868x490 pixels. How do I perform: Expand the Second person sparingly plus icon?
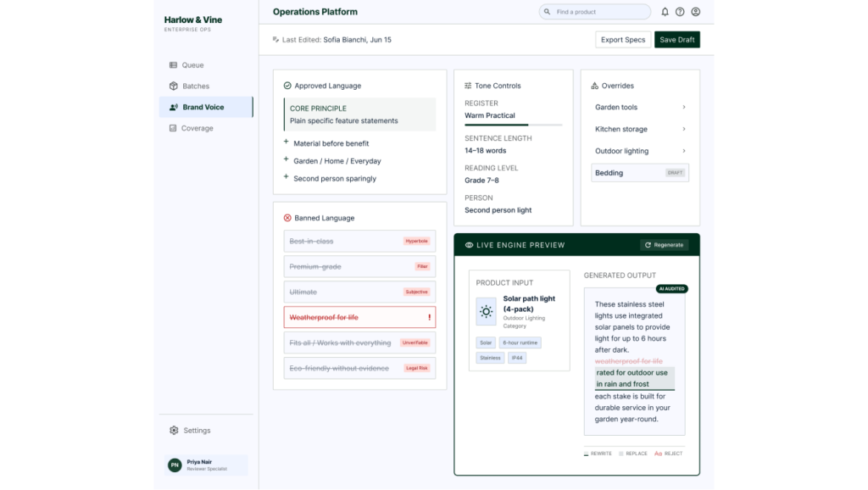tap(287, 176)
